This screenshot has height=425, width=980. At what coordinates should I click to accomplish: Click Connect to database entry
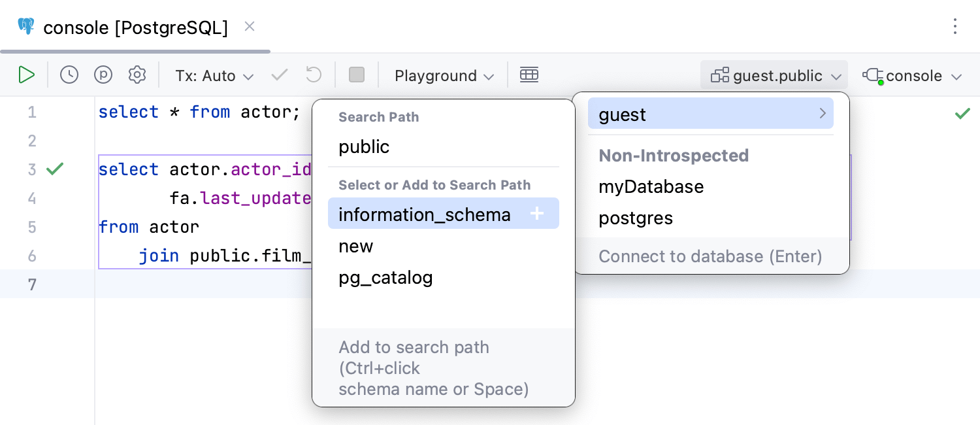coord(710,256)
